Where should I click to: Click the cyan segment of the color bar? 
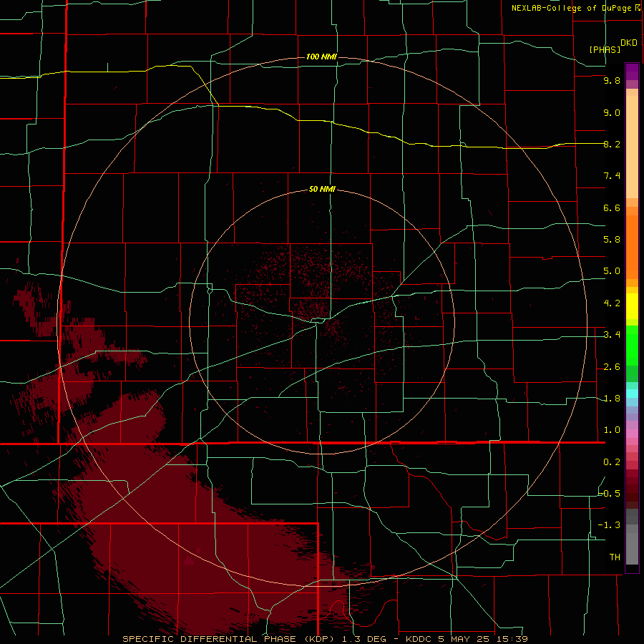632,394
